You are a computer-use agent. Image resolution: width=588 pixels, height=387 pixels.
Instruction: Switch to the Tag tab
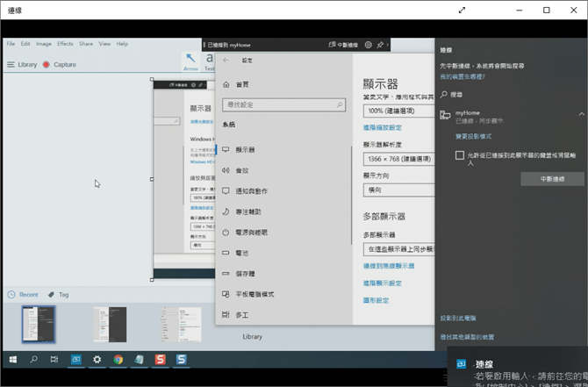click(x=59, y=295)
